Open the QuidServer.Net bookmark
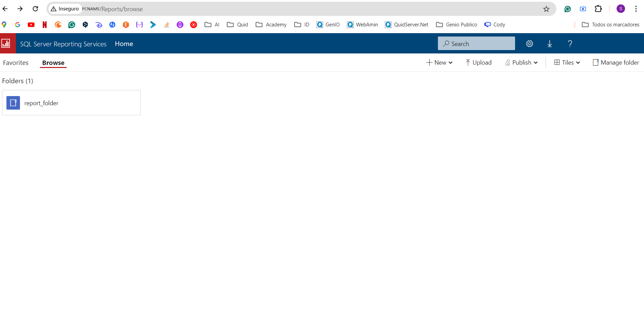 tap(406, 24)
